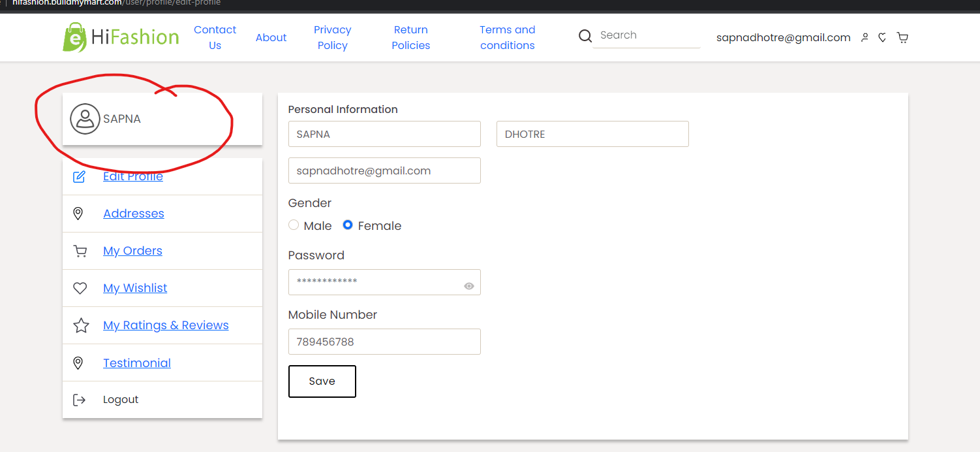The width and height of the screenshot is (980, 452).
Task: Open the shopping cart icon in header
Action: (902, 38)
